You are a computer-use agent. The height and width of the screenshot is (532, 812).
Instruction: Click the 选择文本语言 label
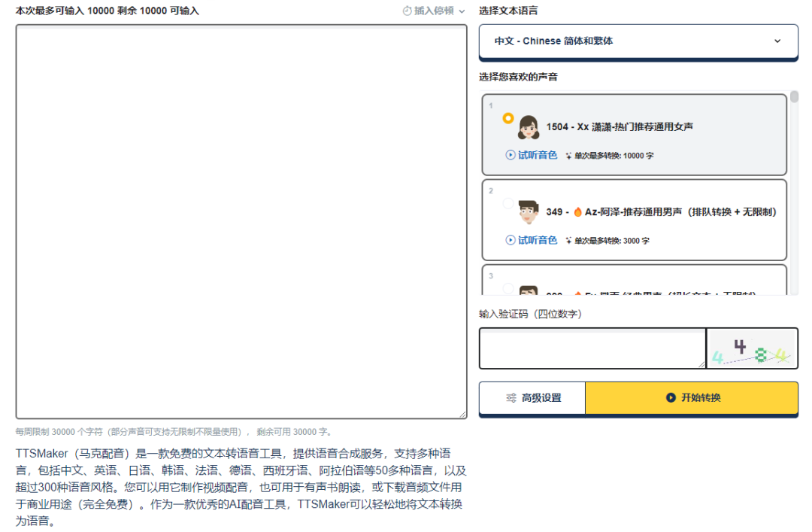pyautogui.click(x=508, y=11)
